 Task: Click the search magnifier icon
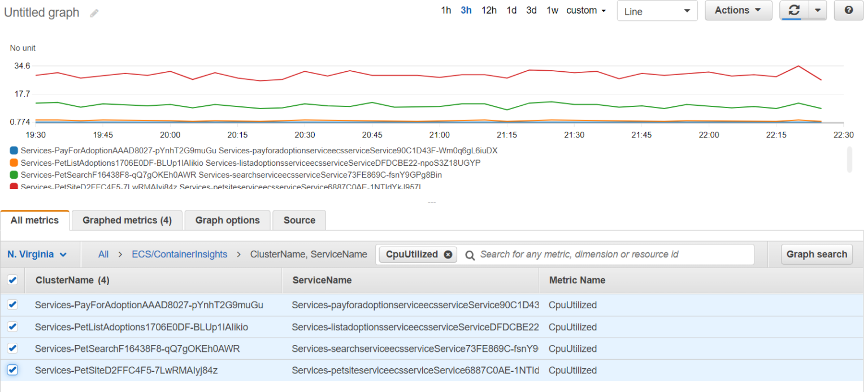tap(470, 255)
